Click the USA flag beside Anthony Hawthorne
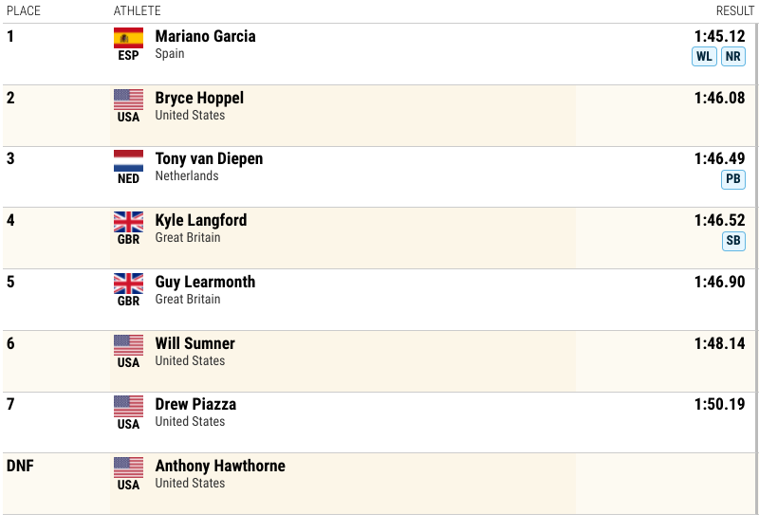This screenshot has height=532, width=759. (128, 468)
